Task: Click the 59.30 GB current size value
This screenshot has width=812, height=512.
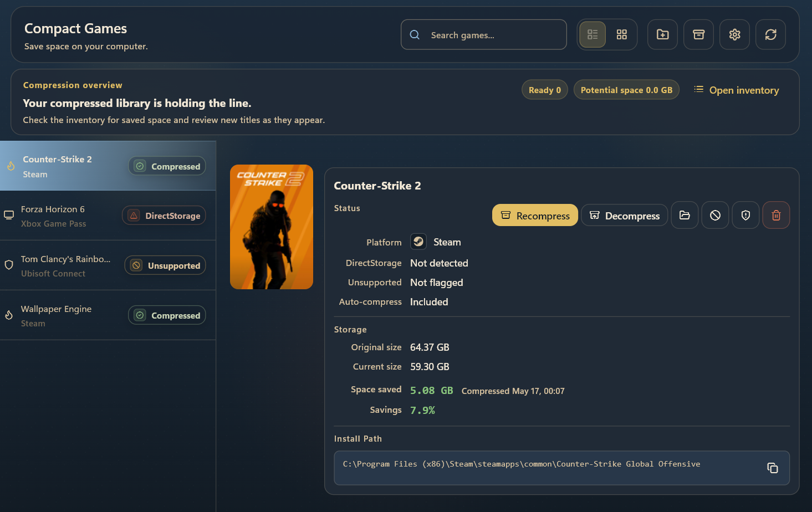Action: click(430, 367)
